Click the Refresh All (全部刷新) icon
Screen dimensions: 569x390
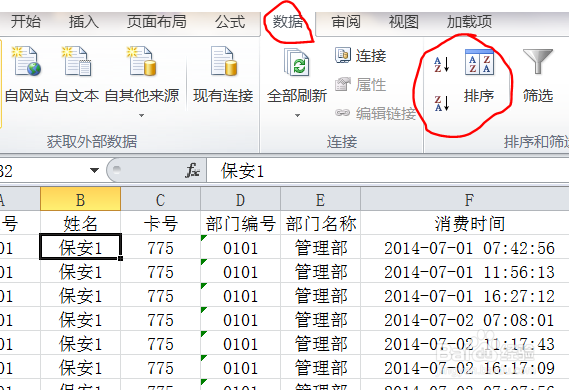click(x=297, y=62)
